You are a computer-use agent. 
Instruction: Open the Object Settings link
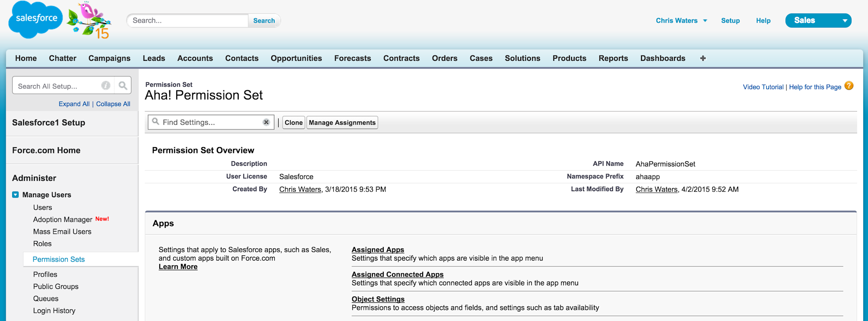tap(378, 299)
